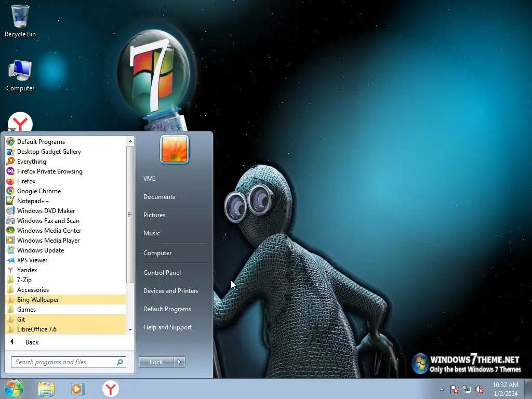Click the programs list scroll down arrow
Image resolution: width=532 pixels, height=399 pixels.
(x=130, y=329)
